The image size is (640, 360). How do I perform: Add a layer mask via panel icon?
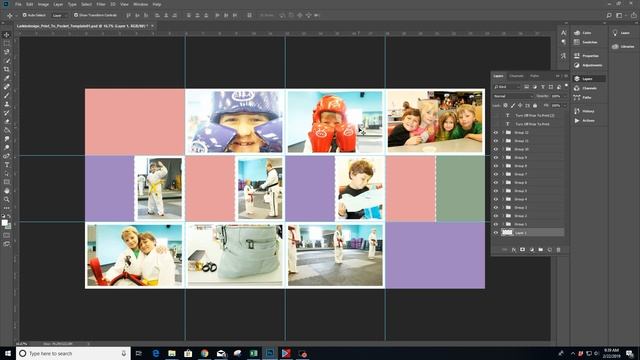pyautogui.click(x=522, y=249)
